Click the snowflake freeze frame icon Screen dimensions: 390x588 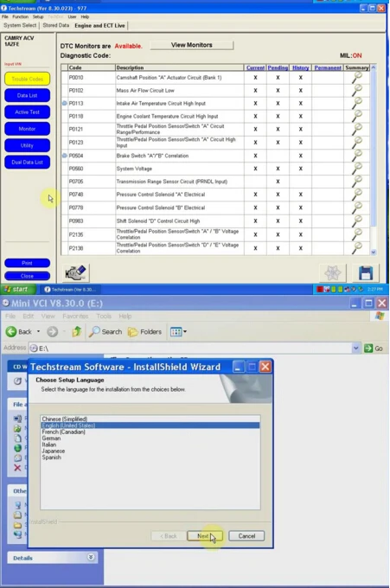point(333,273)
